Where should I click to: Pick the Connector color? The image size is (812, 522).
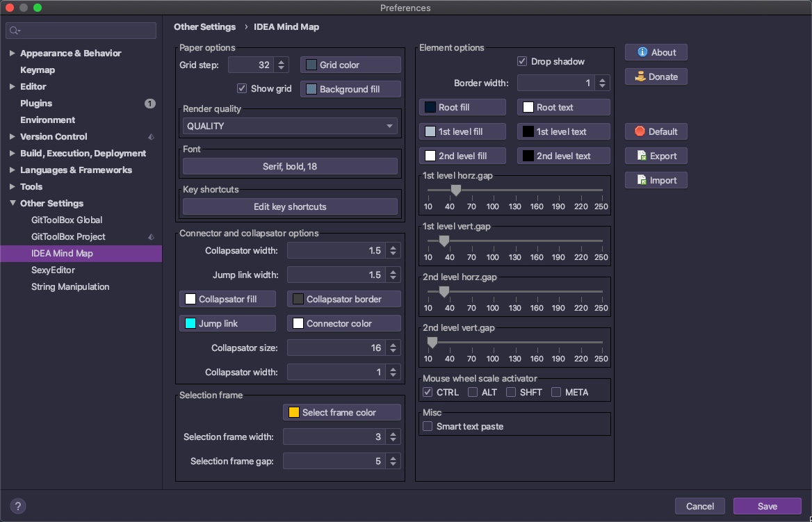click(x=344, y=324)
